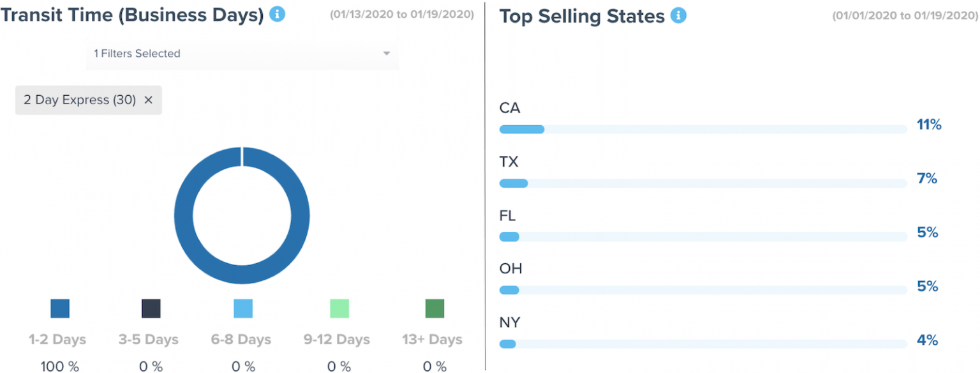
Task: Click info icon beside Transit Time title
Action: 277,14
